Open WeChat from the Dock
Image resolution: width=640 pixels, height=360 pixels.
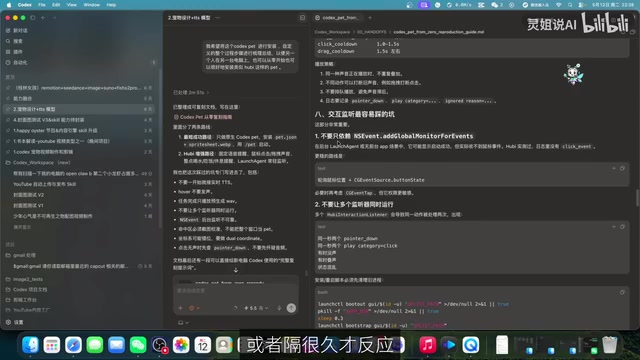(138, 345)
